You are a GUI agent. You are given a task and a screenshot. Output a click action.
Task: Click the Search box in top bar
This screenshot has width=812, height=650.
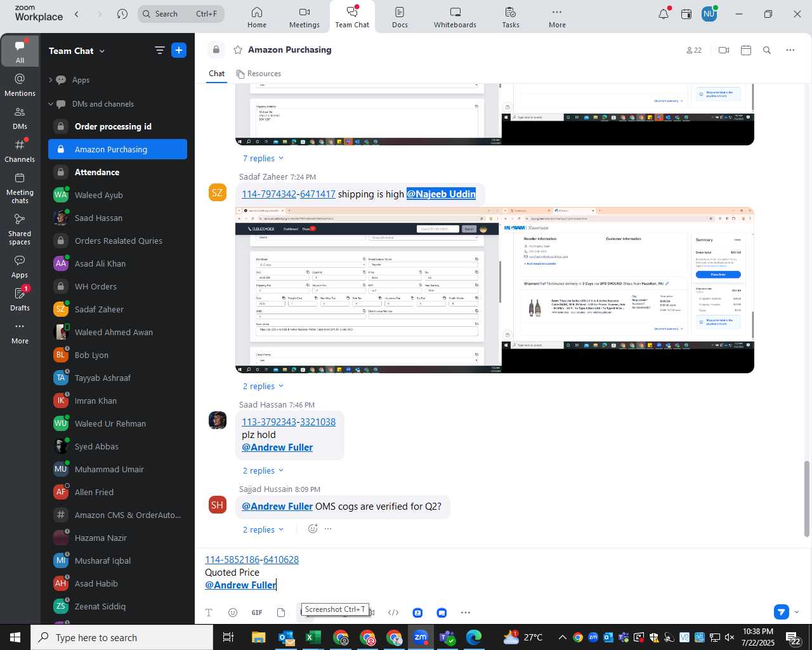[181, 14]
